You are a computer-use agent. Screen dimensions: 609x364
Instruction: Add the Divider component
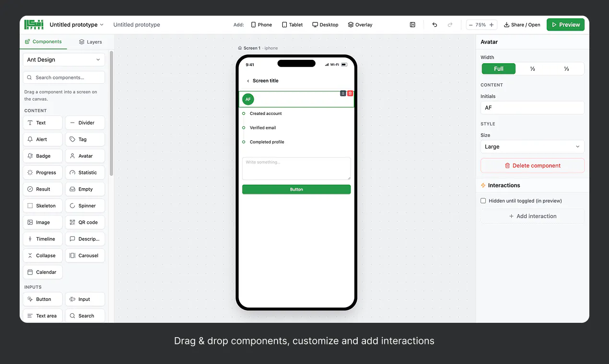coord(85,123)
